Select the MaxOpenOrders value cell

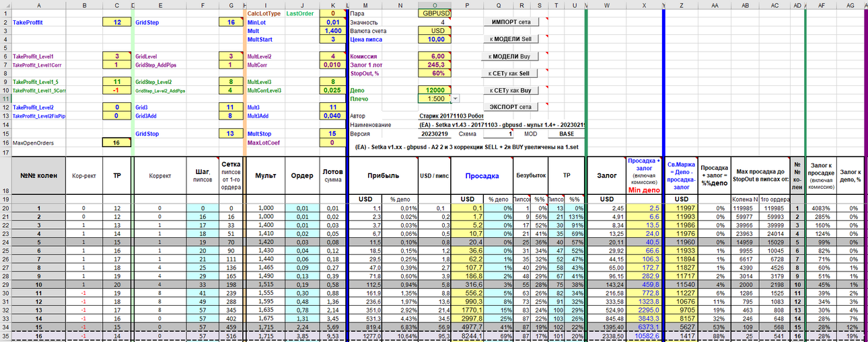pyautogui.click(x=117, y=142)
